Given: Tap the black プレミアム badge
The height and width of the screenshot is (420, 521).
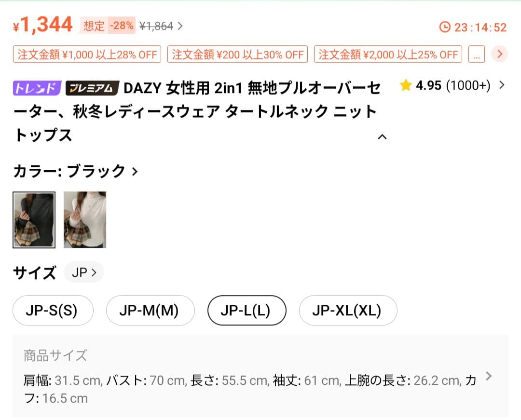Looking at the screenshot, I should click(92, 88).
